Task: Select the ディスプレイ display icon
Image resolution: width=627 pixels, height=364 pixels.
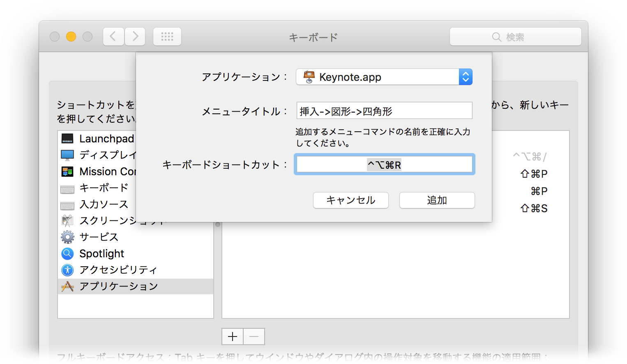Action: pyautogui.click(x=67, y=155)
